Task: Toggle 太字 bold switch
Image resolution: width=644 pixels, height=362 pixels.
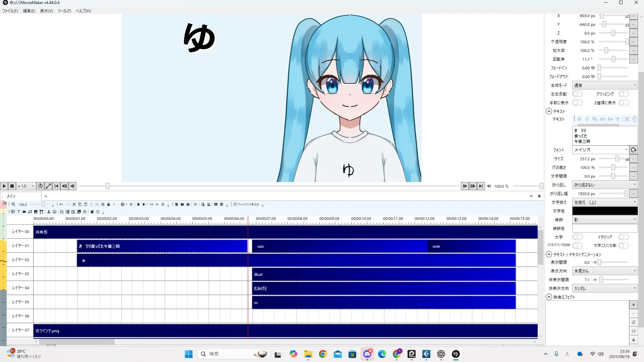Action: pos(577,237)
